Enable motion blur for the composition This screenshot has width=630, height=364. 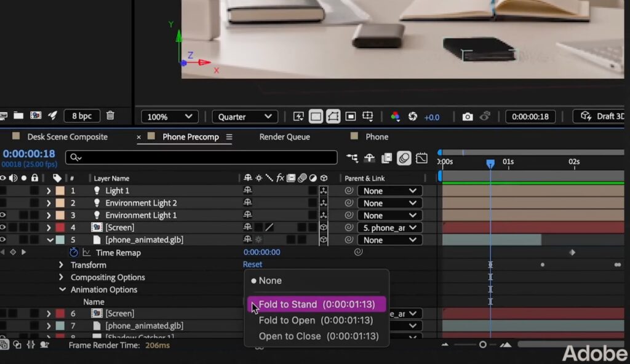[x=404, y=158]
